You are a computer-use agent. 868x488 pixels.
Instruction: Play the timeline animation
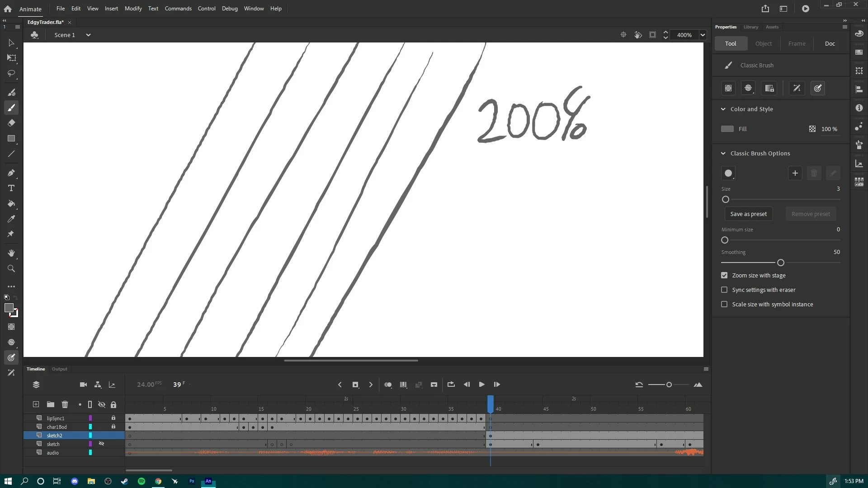[x=481, y=385]
